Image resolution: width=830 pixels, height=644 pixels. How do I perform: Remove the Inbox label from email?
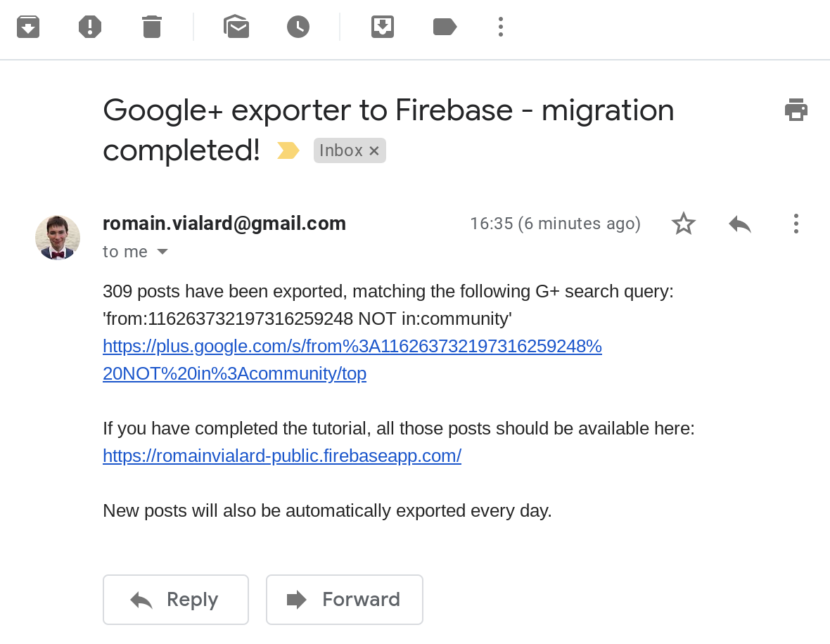[374, 150]
